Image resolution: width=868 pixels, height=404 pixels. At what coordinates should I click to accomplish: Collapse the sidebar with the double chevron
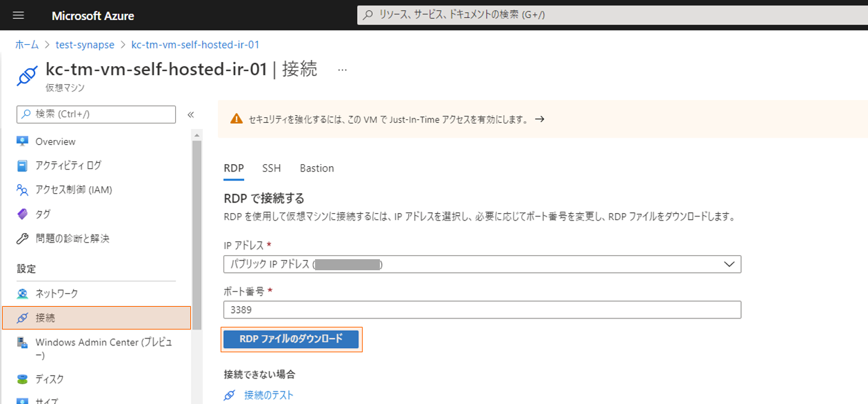coord(191,114)
